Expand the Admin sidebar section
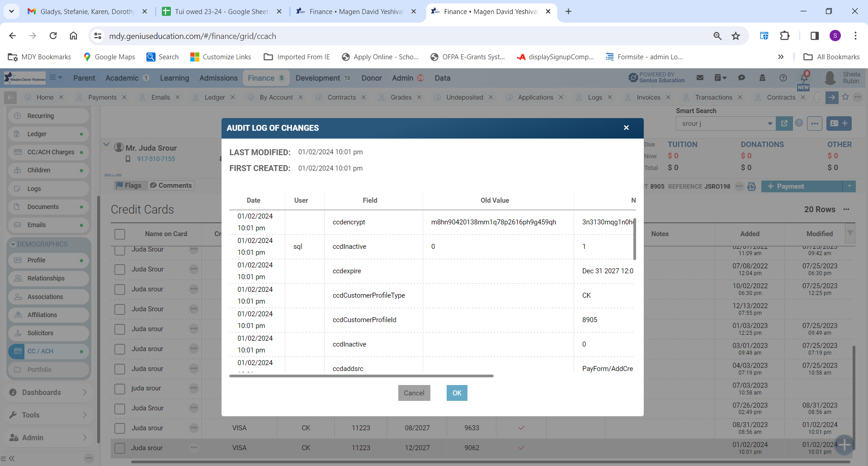The width and height of the screenshot is (868, 466). [49, 437]
